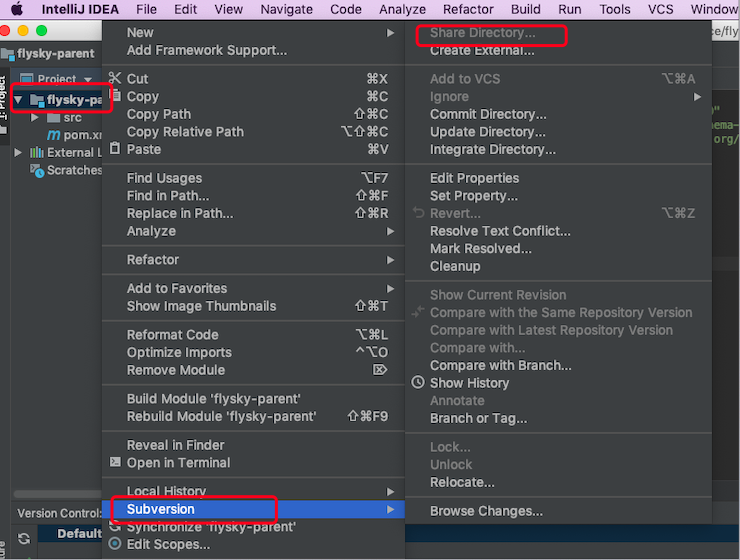Select Build Module 'flysky-parent'

coord(253,399)
